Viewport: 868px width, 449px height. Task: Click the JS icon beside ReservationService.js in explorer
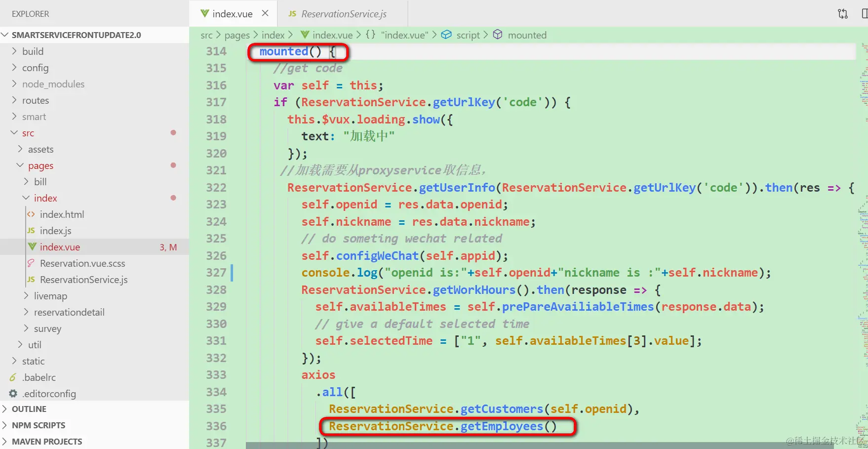(x=31, y=280)
